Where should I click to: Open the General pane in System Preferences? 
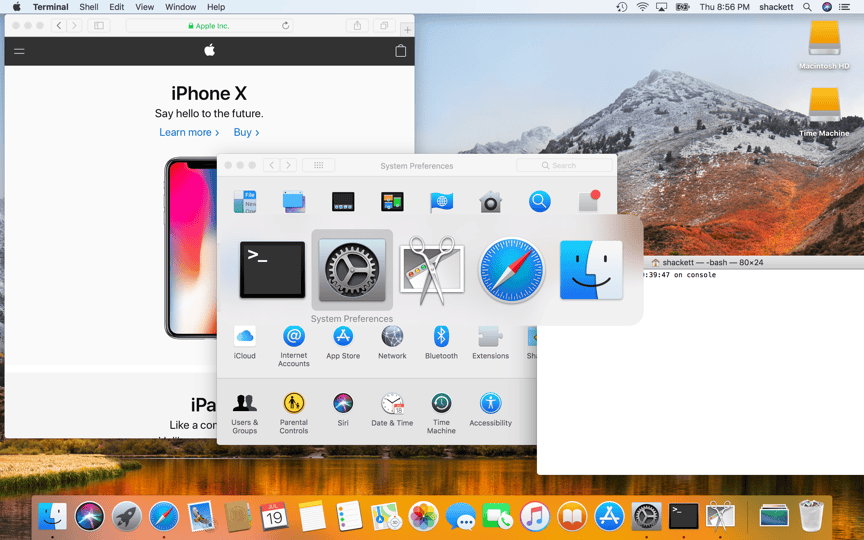[245, 202]
